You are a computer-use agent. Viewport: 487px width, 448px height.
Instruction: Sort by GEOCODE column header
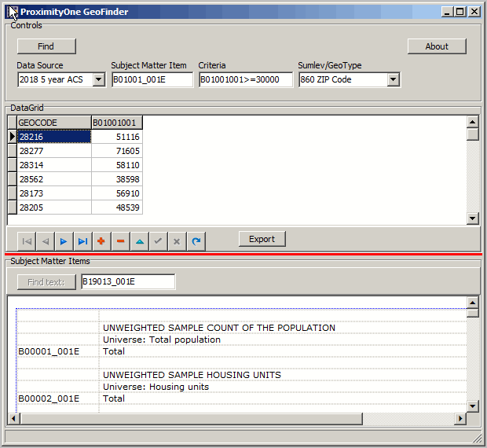(x=54, y=123)
